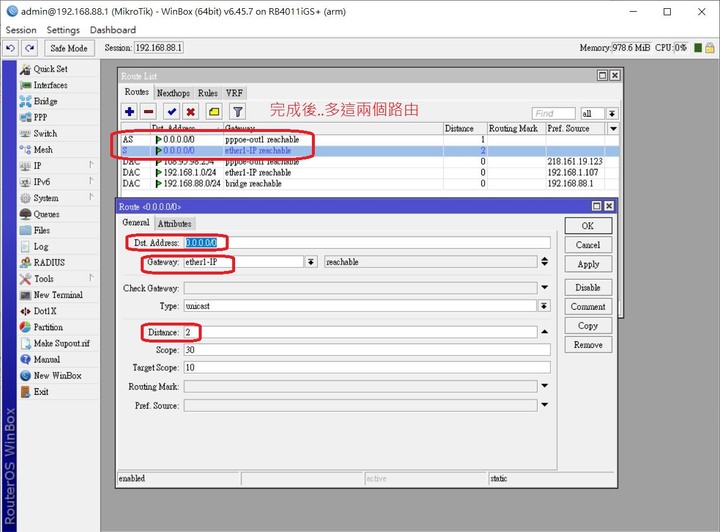This screenshot has width=720, height=532.
Task: Toggle Safe Mode button
Action: click(69, 48)
